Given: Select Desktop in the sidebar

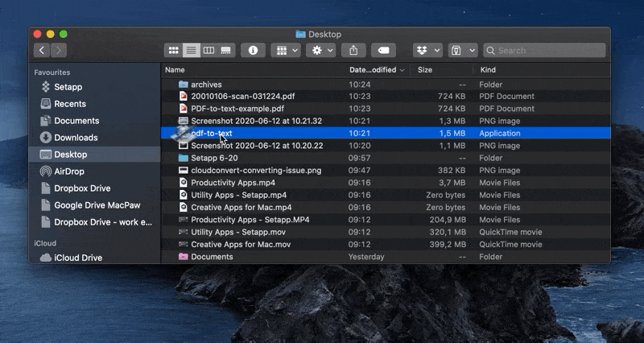Looking at the screenshot, I should (94, 155).
